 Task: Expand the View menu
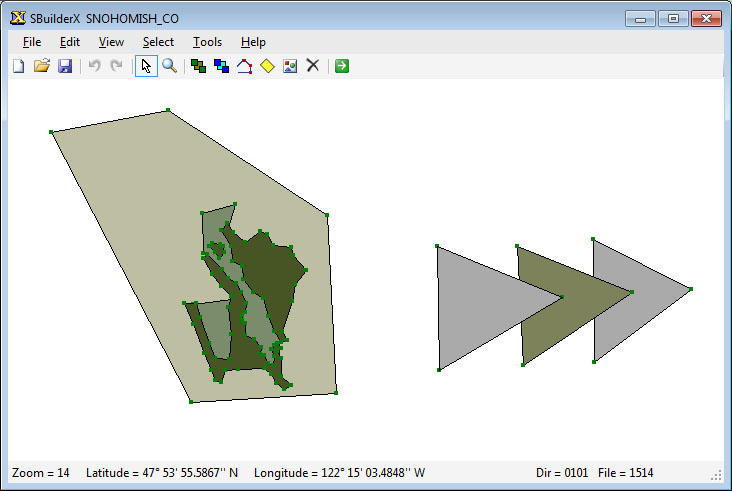point(111,42)
